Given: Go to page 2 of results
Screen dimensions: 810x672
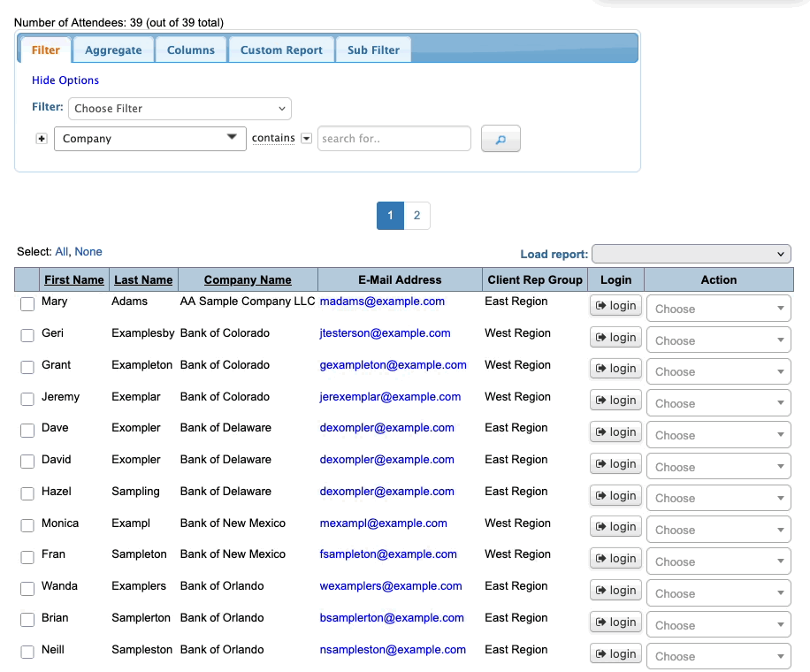Looking at the screenshot, I should pos(416,216).
